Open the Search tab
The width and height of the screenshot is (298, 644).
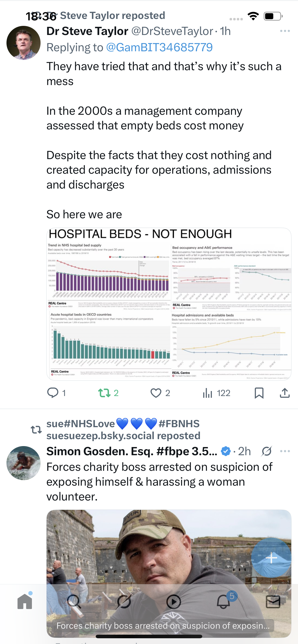[74, 602]
